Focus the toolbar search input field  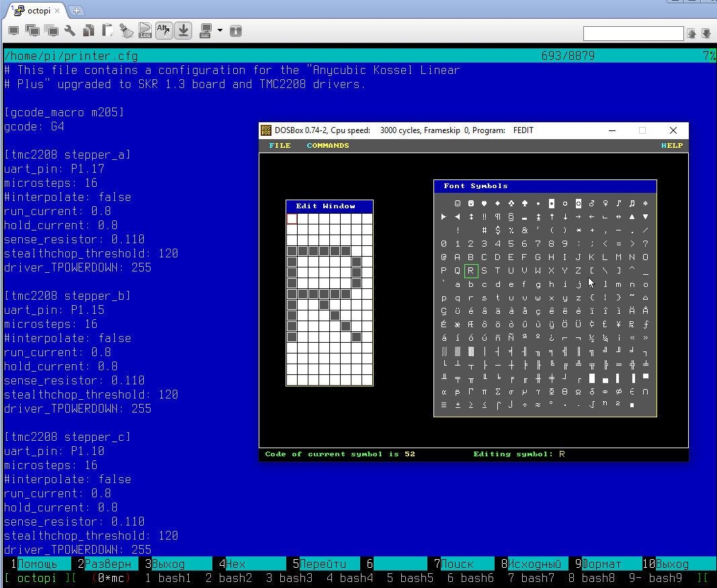[633, 34]
